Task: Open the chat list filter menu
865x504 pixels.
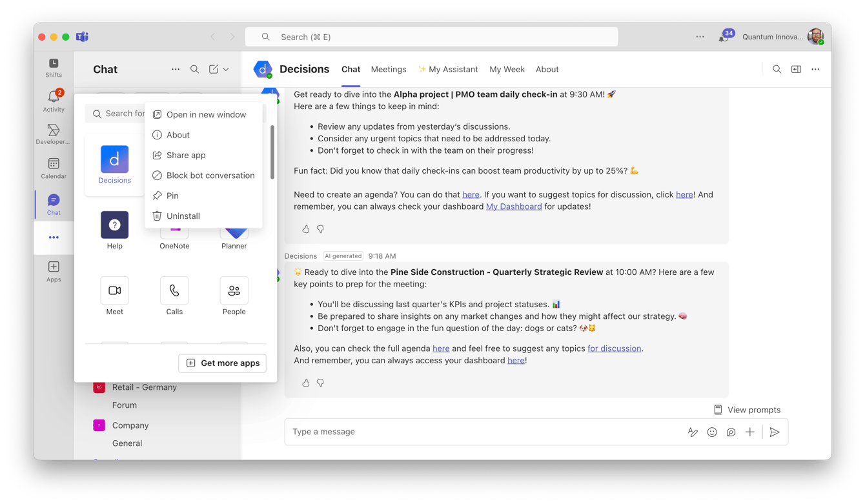Action: [175, 69]
